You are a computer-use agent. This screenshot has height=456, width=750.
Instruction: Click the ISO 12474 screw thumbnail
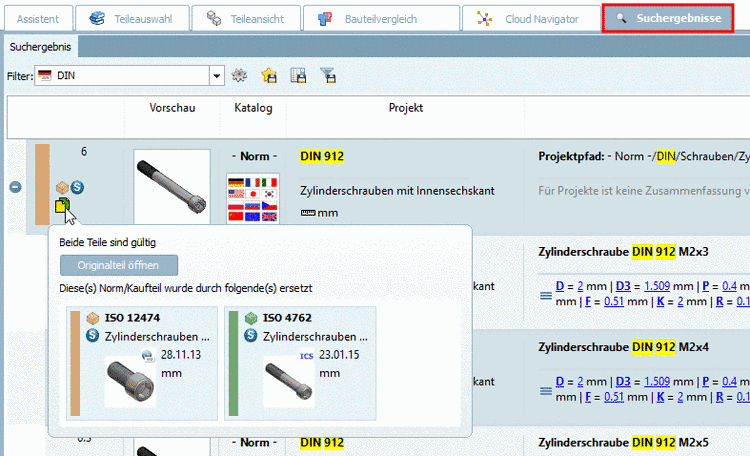(x=130, y=381)
